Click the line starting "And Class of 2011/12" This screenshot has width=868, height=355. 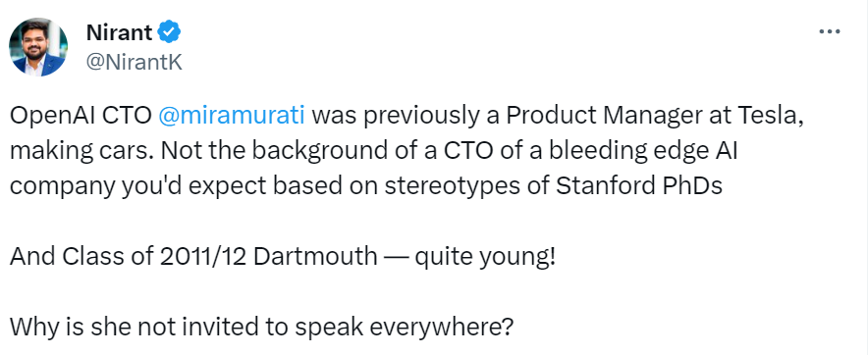pyautogui.click(x=282, y=257)
